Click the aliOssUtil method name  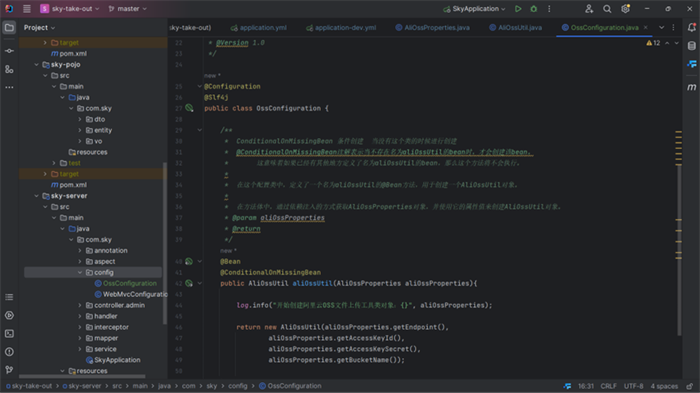point(312,283)
